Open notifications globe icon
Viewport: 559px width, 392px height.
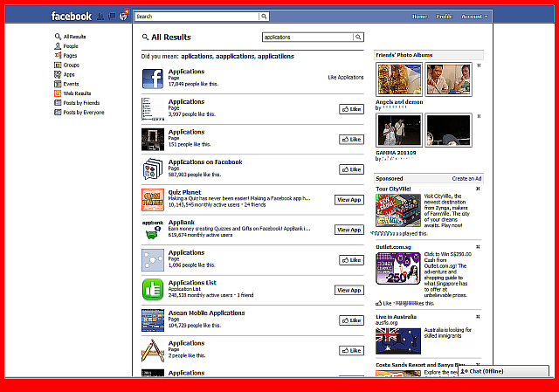123,16
